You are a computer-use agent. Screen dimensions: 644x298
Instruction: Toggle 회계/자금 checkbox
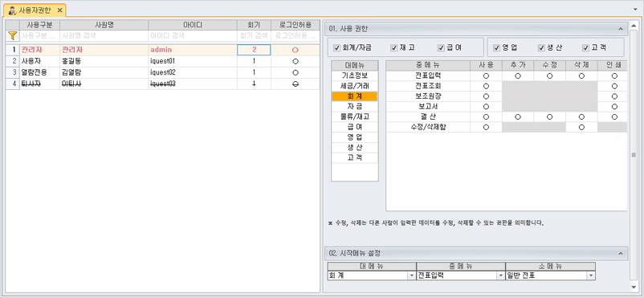click(x=336, y=47)
